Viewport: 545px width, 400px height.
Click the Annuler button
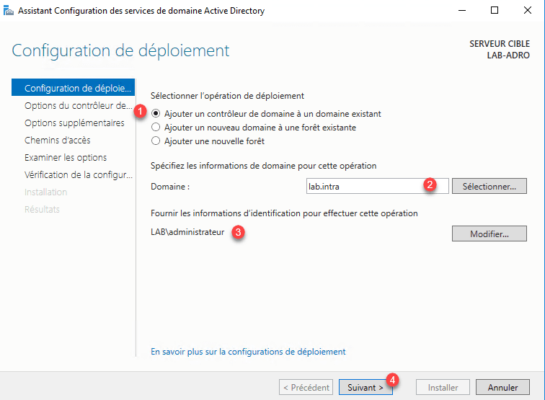click(503, 387)
